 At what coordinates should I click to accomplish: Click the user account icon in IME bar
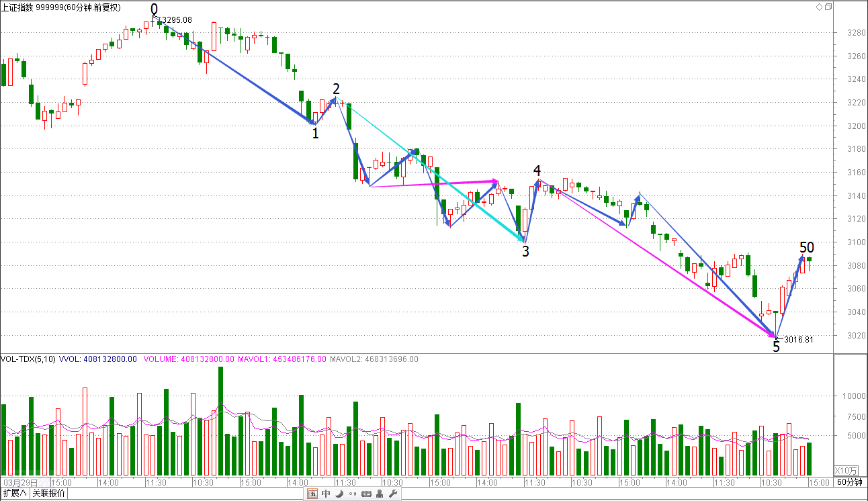tap(380, 494)
